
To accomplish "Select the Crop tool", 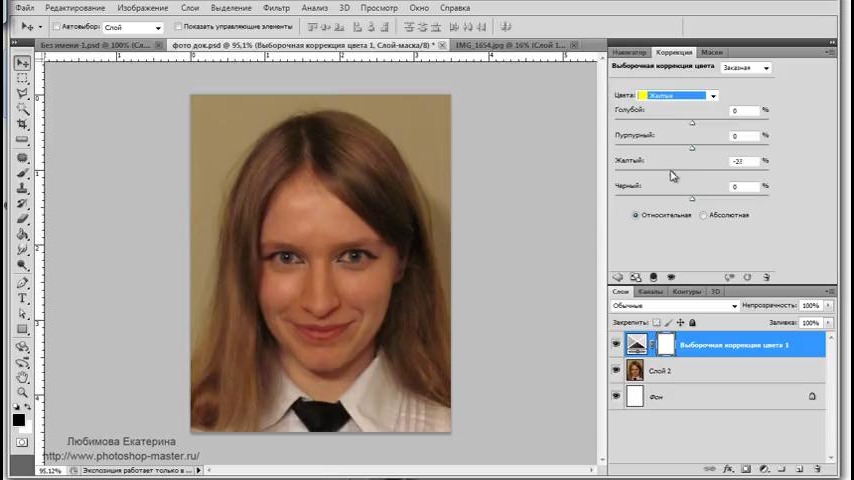I will 22,125.
